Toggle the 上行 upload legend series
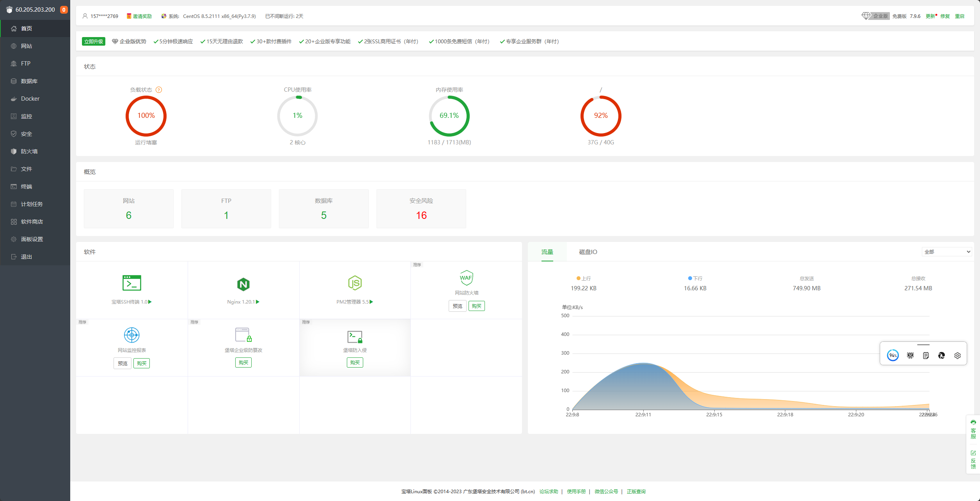Viewport: 980px width, 501px height. click(x=584, y=278)
